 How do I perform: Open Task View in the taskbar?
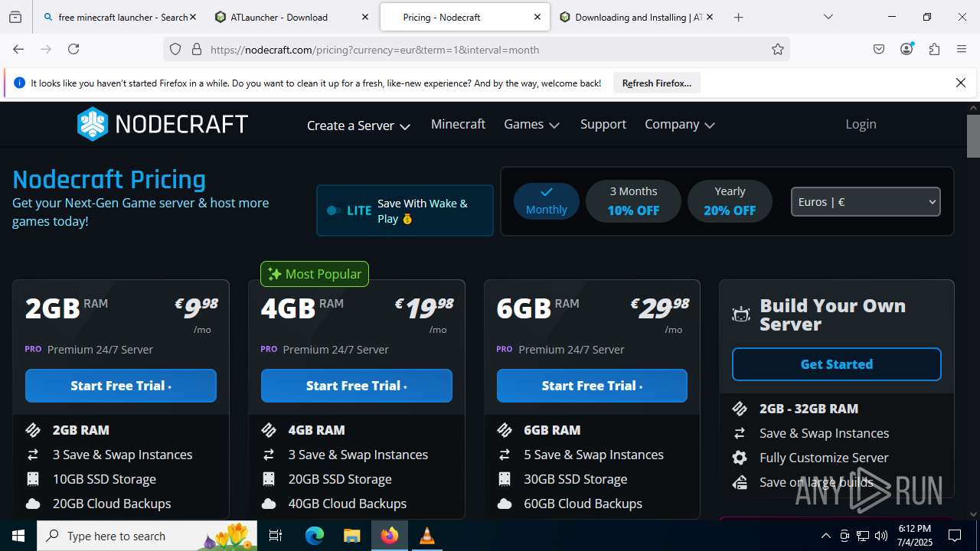coord(276,536)
